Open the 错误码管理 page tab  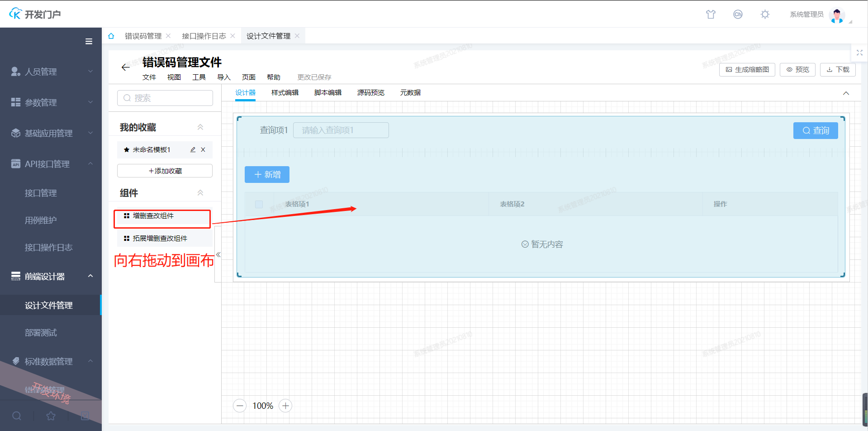pos(143,36)
